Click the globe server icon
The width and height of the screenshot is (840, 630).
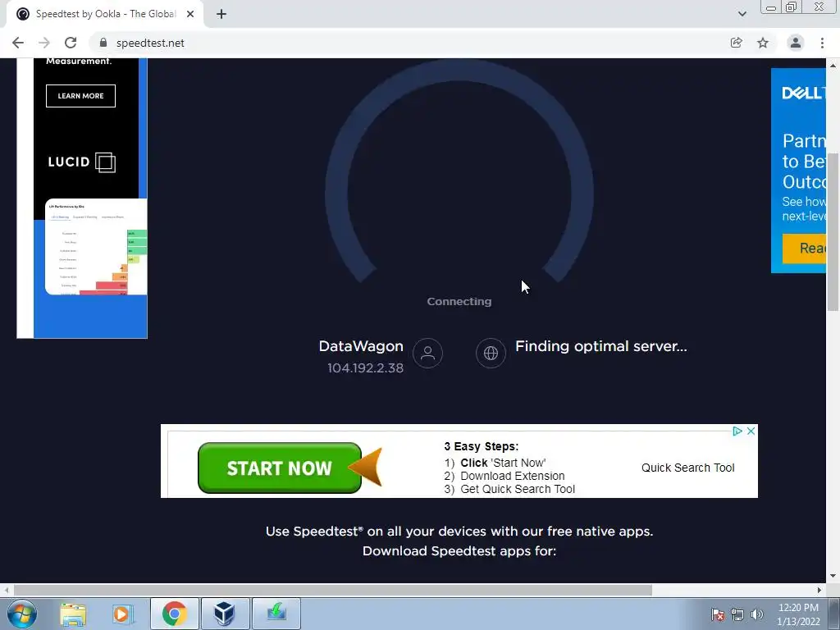tap(491, 353)
